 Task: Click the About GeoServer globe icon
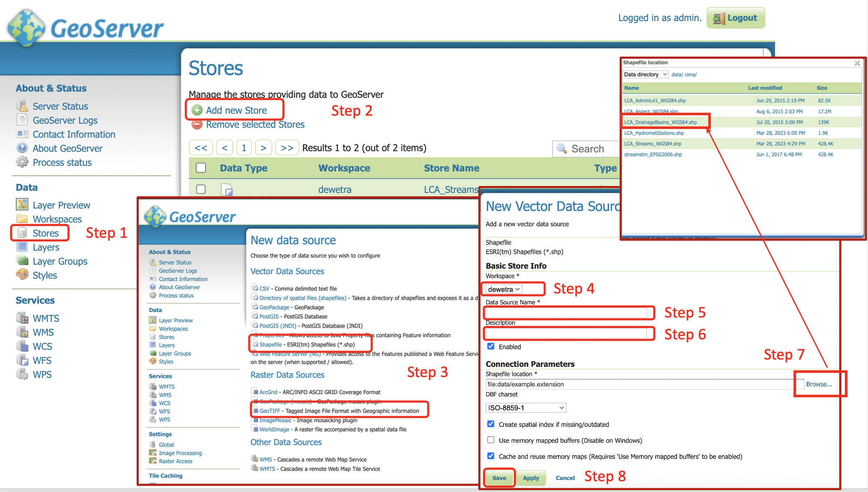pyautogui.click(x=22, y=148)
